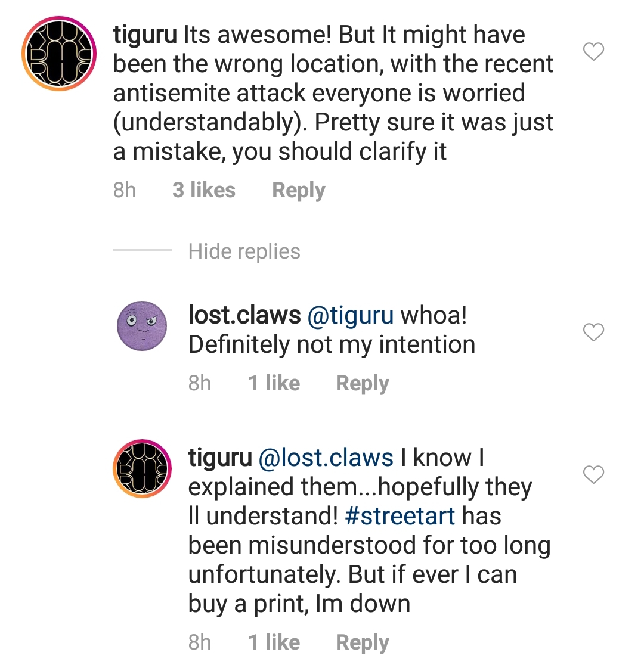This screenshot has width=644, height=665.
Task: Reply to lost.claws' comment
Action: (362, 383)
